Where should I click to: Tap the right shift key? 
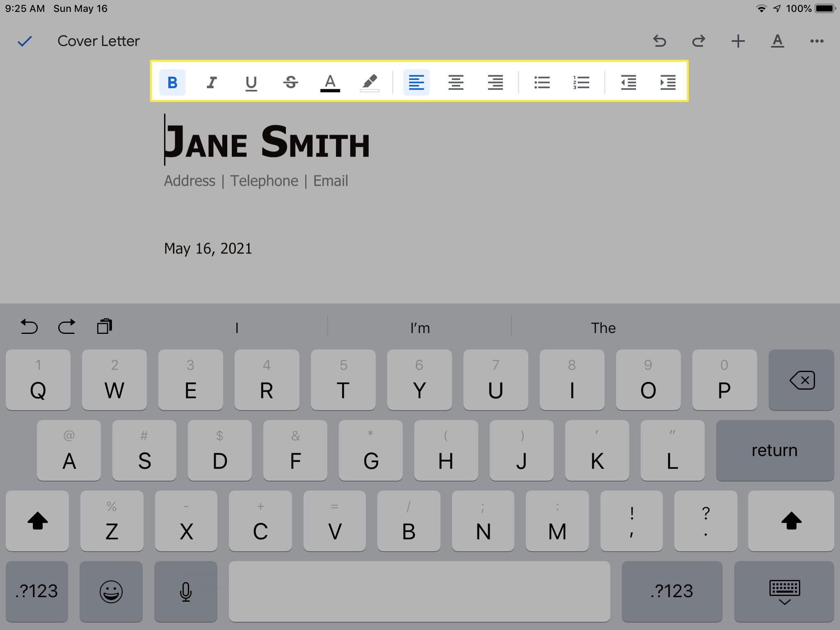pyautogui.click(x=791, y=521)
